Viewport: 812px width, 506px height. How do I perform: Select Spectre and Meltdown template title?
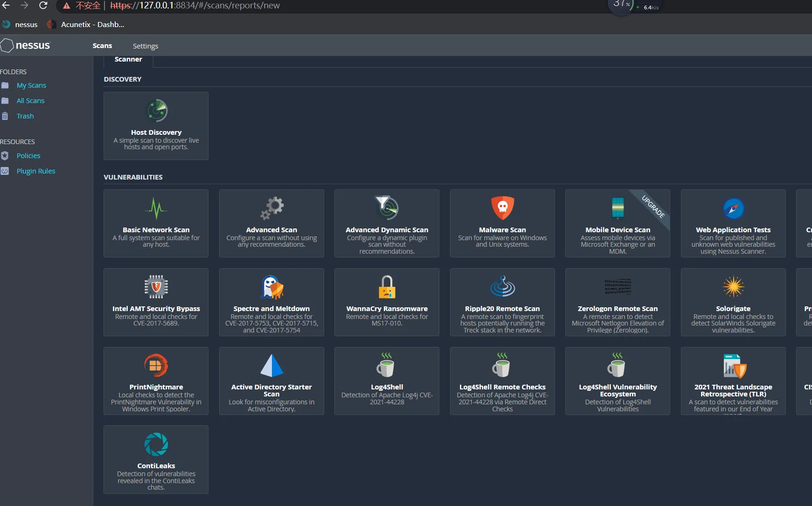click(271, 309)
